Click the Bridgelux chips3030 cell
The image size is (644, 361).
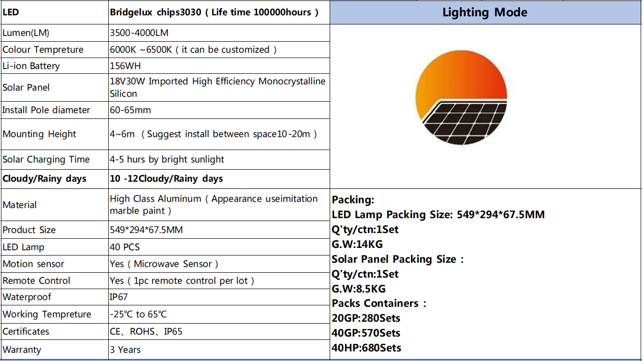click(x=219, y=12)
